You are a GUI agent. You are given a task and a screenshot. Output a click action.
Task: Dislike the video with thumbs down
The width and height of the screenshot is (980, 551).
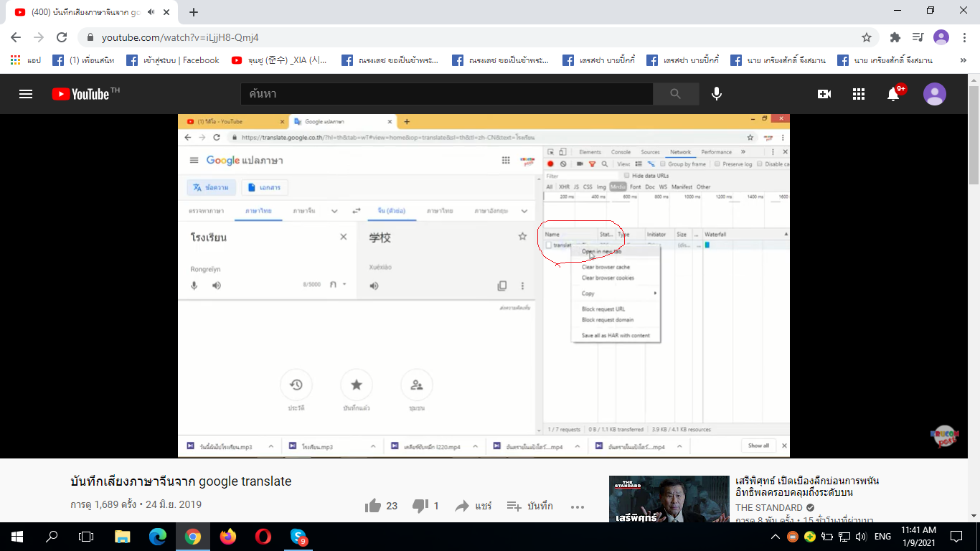420,506
